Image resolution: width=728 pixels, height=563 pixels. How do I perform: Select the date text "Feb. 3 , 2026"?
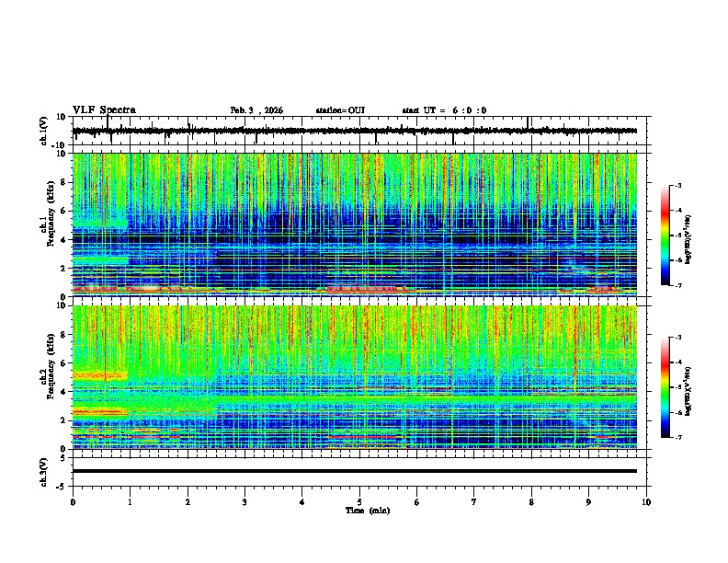[x=256, y=110]
